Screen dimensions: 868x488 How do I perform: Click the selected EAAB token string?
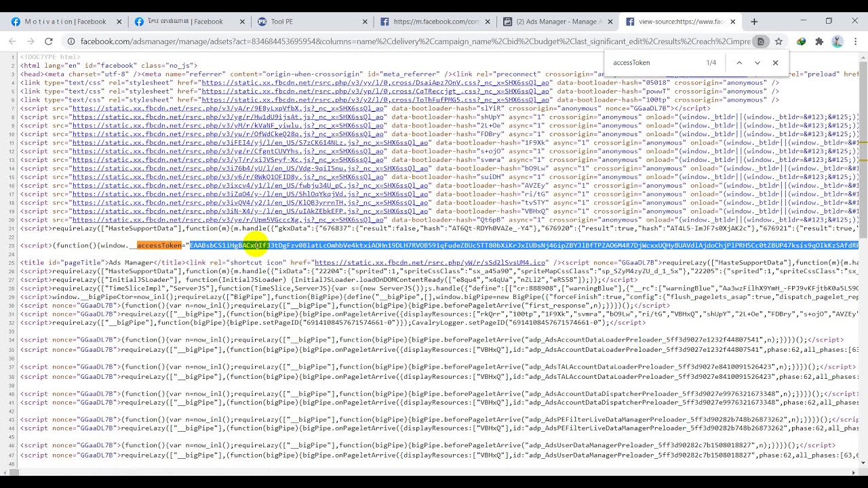pyautogui.click(x=524, y=245)
